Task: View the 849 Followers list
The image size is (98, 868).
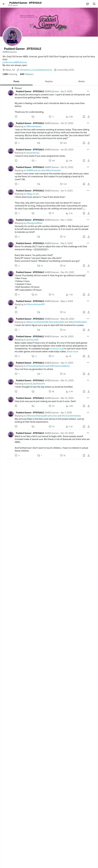Action: (x=27, y=74)
